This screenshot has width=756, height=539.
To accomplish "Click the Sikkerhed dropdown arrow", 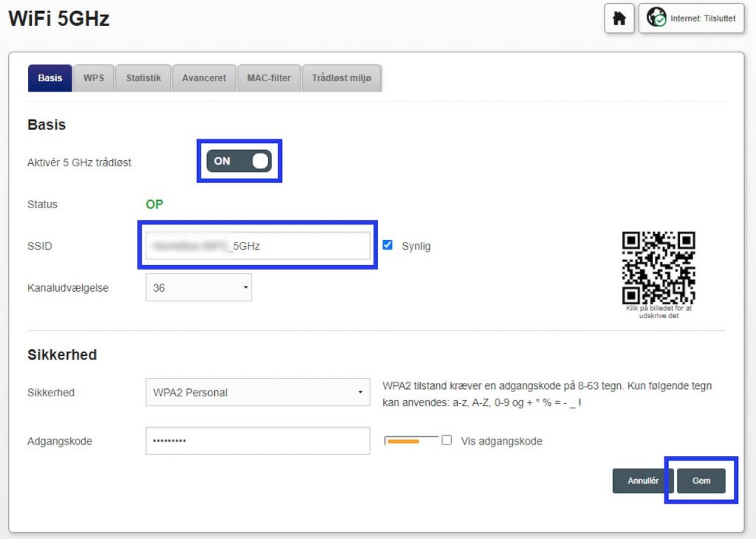I will pyautogui.click(x=361, y=392).
